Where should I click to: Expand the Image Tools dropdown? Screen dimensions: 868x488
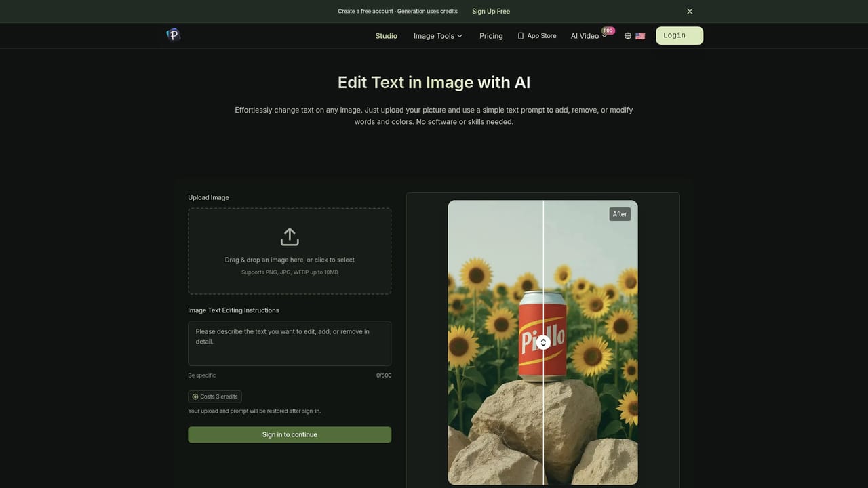[x=438, y=36]
